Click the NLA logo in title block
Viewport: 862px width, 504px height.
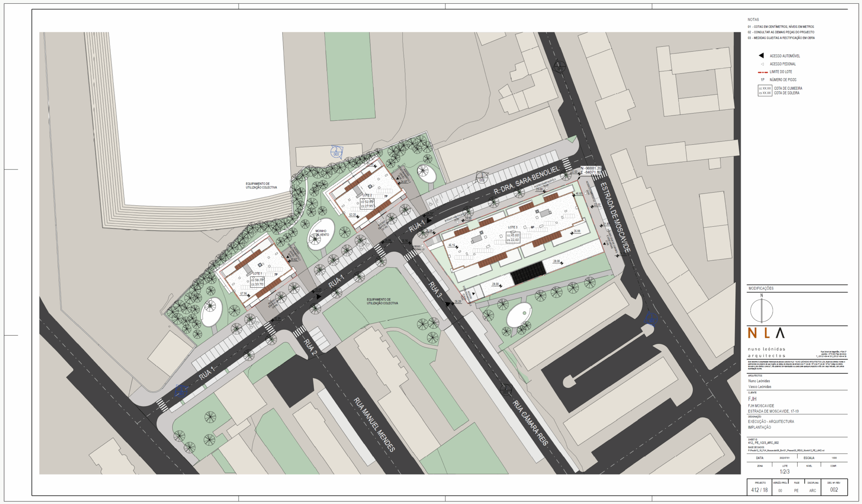tap(766, 333)
